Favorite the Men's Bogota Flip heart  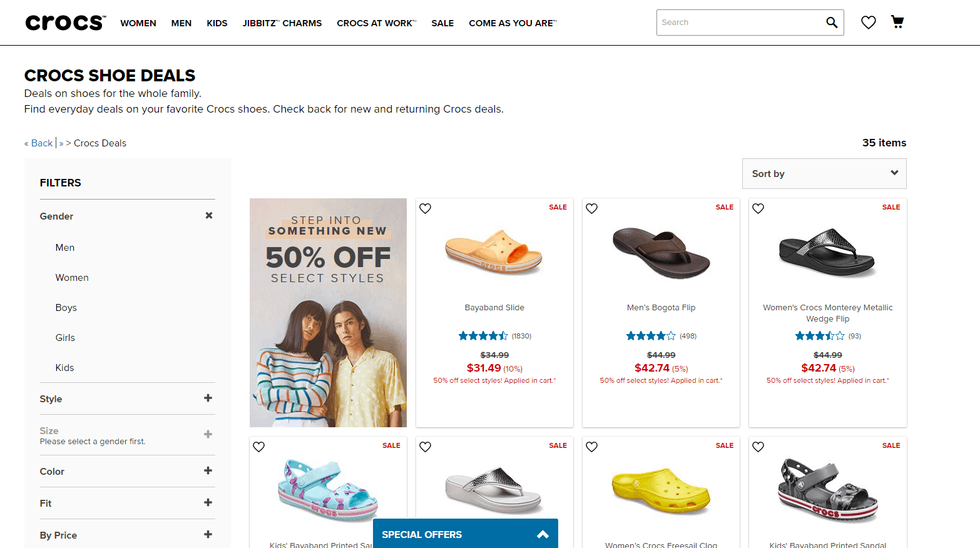point(592,208)
